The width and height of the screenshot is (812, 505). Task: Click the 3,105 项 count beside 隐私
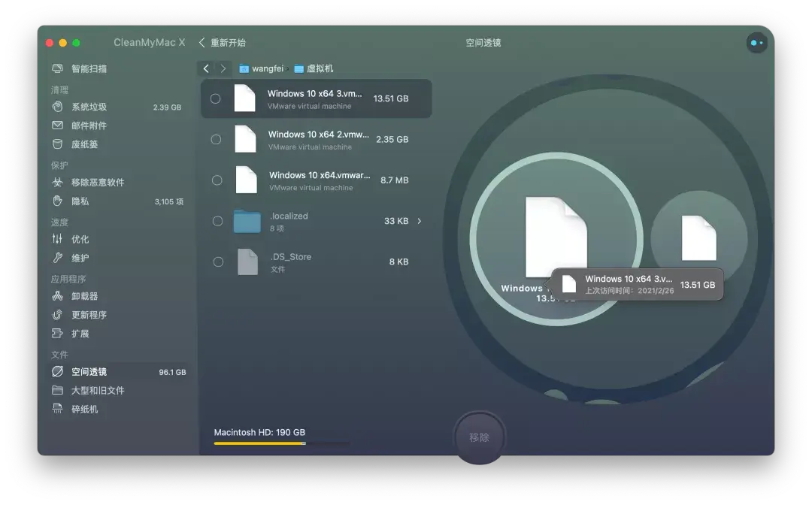(169, 201)
